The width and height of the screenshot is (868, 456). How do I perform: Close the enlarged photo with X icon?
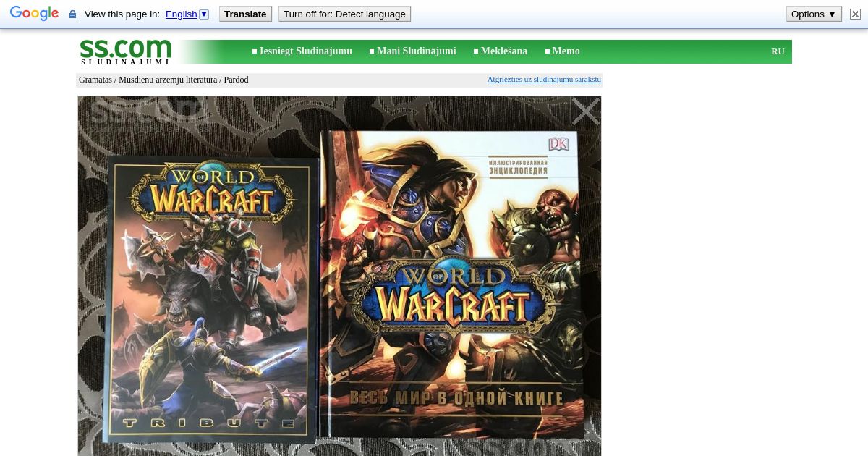[x=585, y=112]
